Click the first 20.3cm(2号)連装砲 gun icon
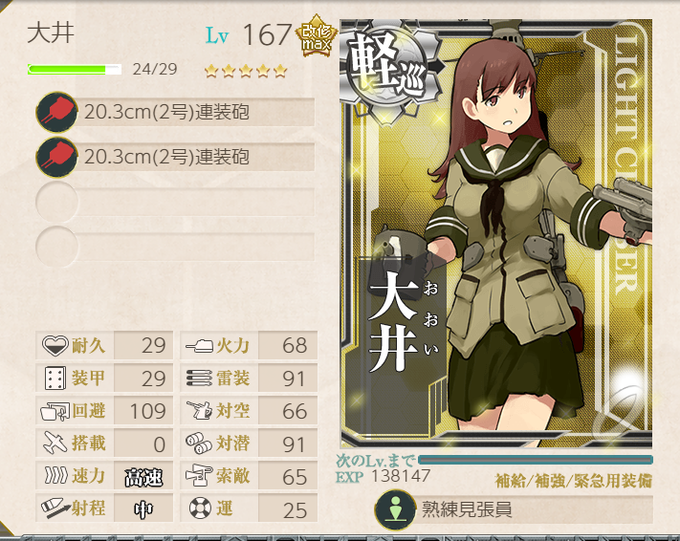Screen dimensions: 680x541 click(x=57, y=112)
